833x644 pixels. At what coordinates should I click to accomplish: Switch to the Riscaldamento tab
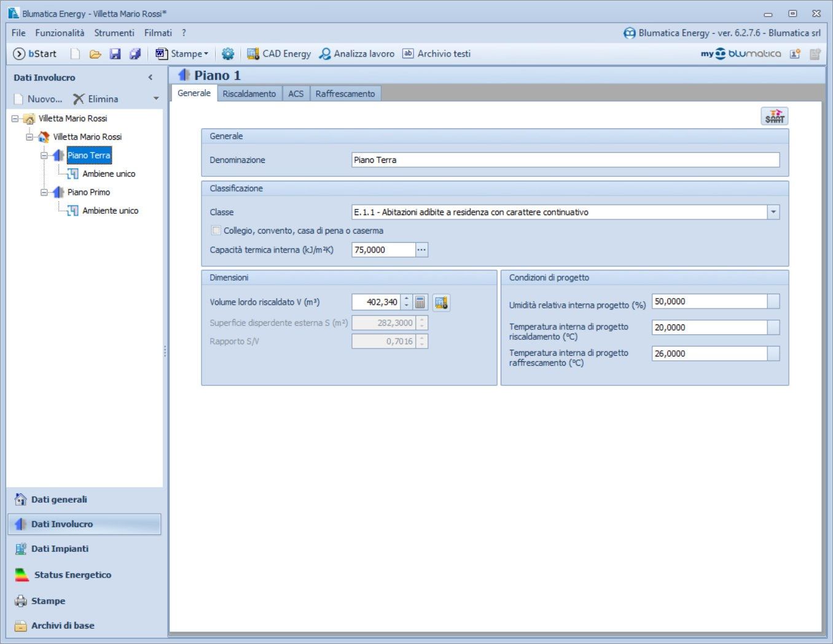(x=249, y=93)
